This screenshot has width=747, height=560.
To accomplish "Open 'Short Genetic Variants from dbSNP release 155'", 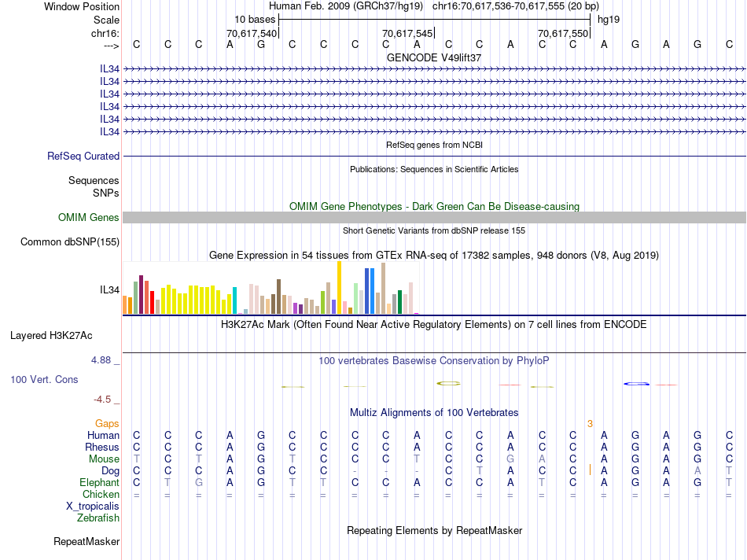I will (x=434, y=230).
